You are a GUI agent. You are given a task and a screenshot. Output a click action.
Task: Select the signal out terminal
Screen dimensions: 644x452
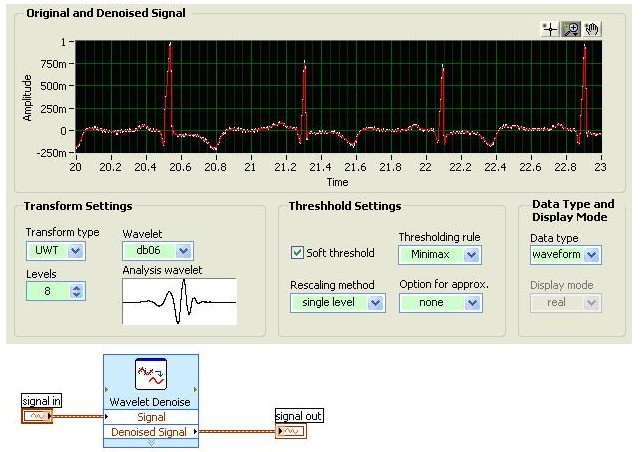[298, 430]
